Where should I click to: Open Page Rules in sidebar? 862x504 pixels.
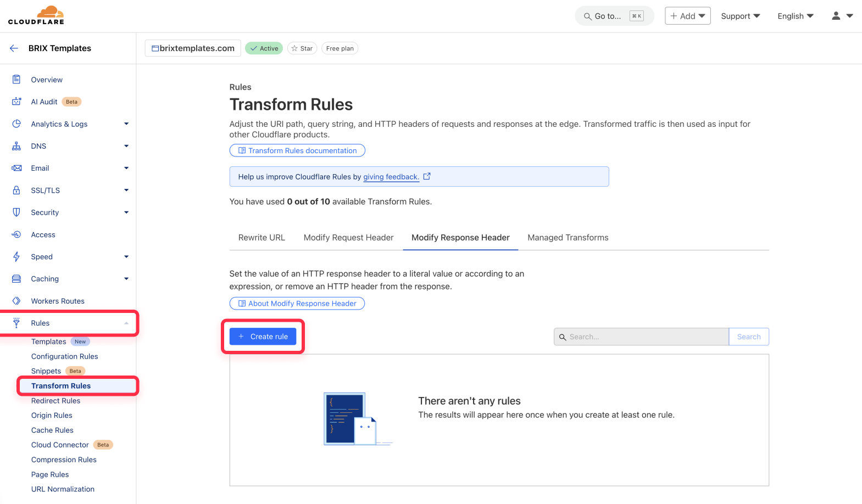[50, 474]
